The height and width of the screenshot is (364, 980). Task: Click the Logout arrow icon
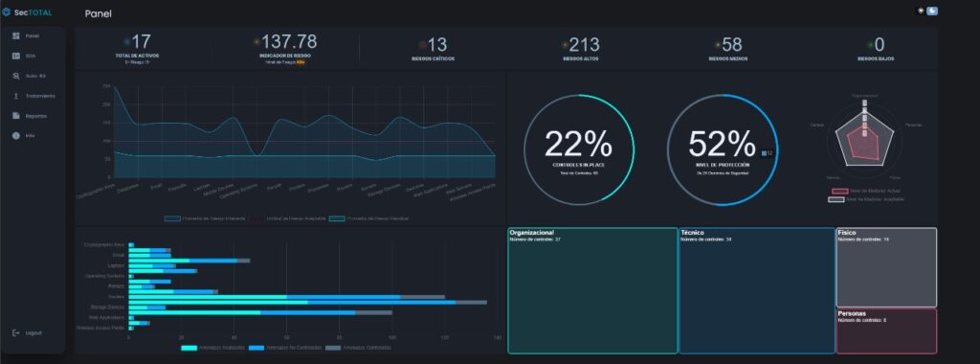click(16, 332)
